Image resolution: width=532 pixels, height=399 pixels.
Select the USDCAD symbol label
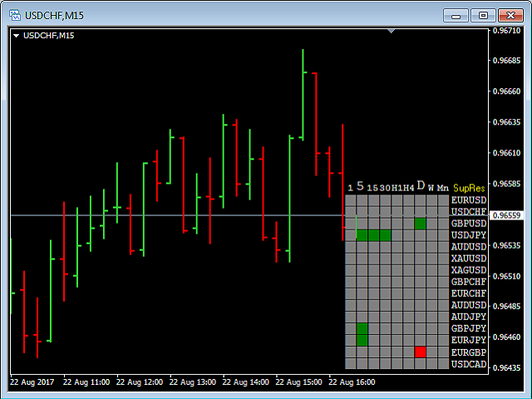pos(469,364)
